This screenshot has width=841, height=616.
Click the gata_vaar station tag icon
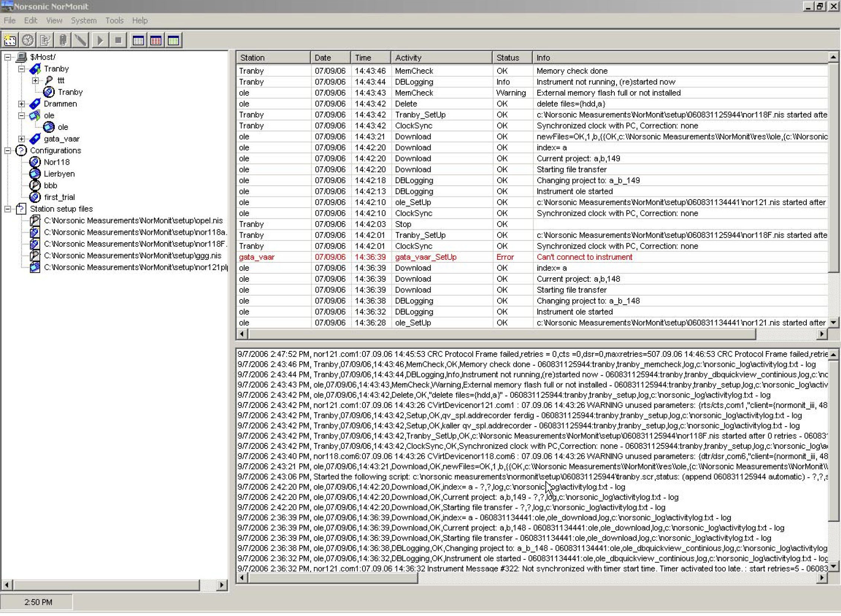click(x=35, y=139)
